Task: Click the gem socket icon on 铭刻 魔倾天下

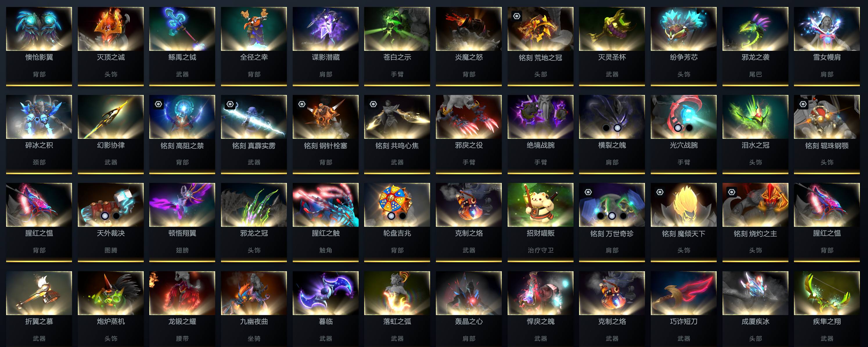Action: tap(660, 192)
